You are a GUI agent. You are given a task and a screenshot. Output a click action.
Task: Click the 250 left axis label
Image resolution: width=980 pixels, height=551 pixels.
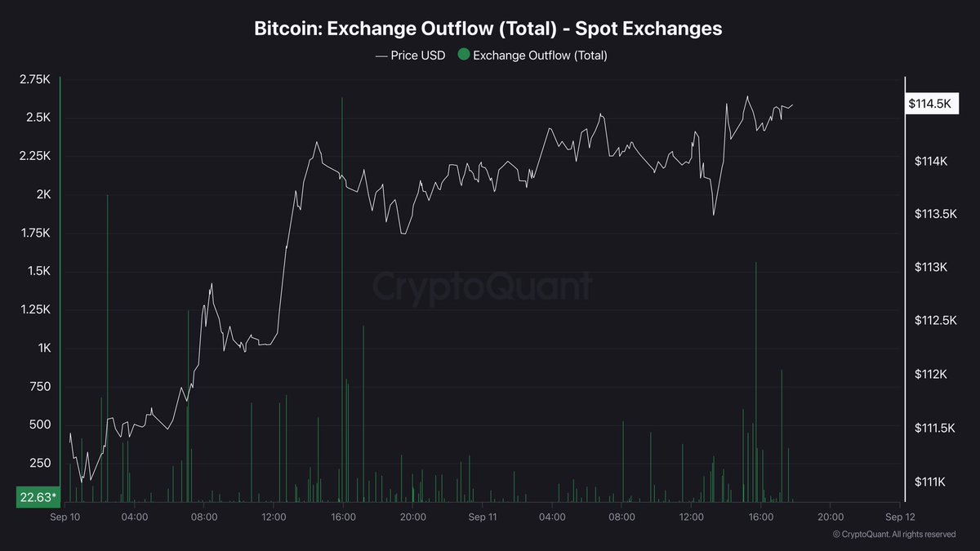pyautogui.click(x=40, y=463)
